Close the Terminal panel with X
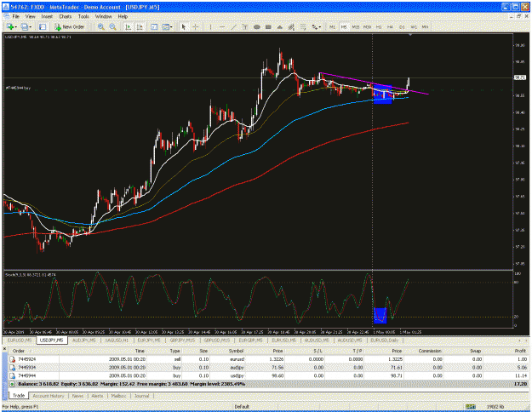Screen dimensions: 532x412 pyautogui.click(x=5, y=348)
